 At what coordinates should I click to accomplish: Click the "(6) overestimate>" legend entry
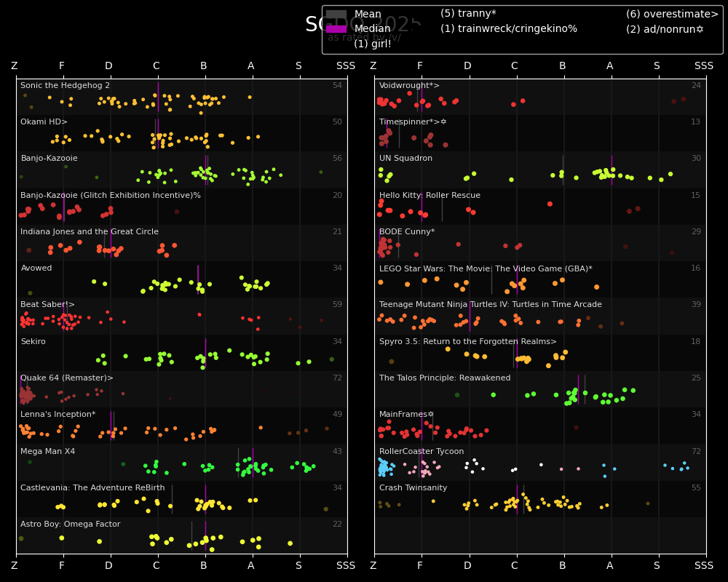pos(672,14)
